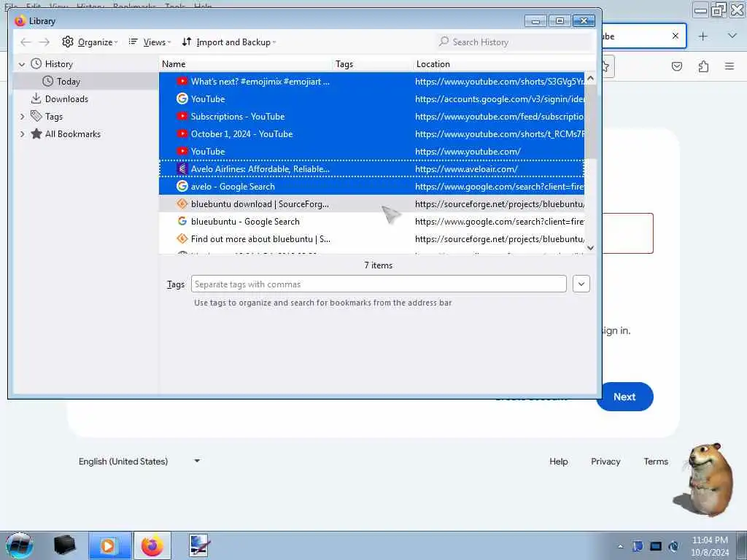
Task: Open the Help link on sign-in page
Action: pyautogui.click(x=558, y=462)
